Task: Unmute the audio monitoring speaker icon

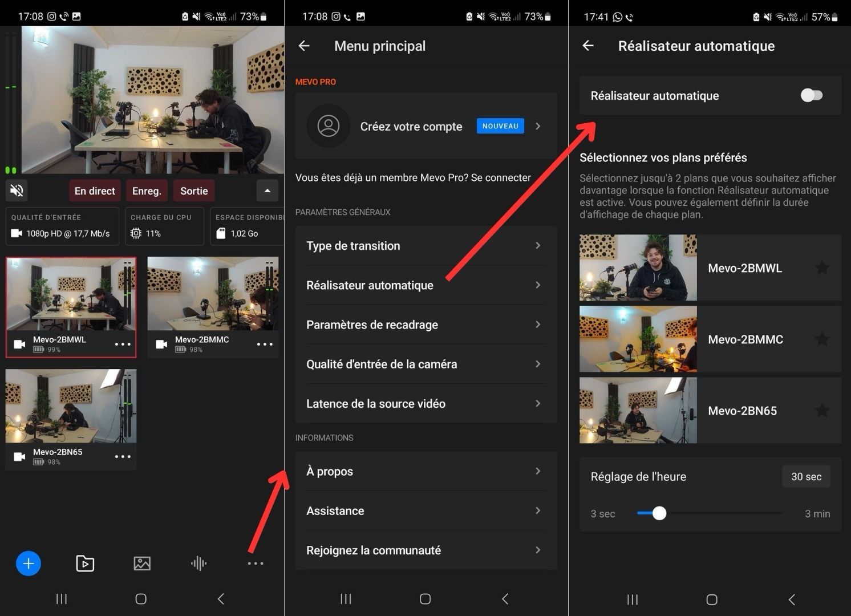Action: pos(16,190)
